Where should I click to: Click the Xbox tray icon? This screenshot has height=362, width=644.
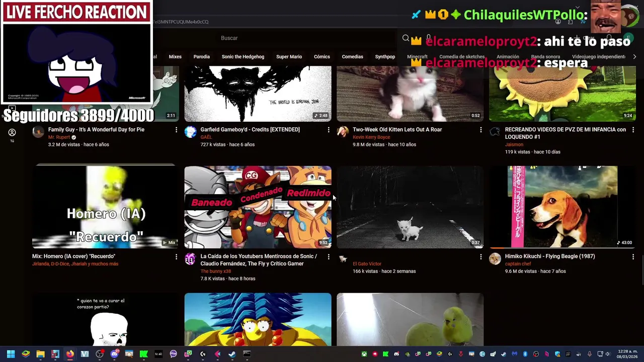(x=364, y=354)
